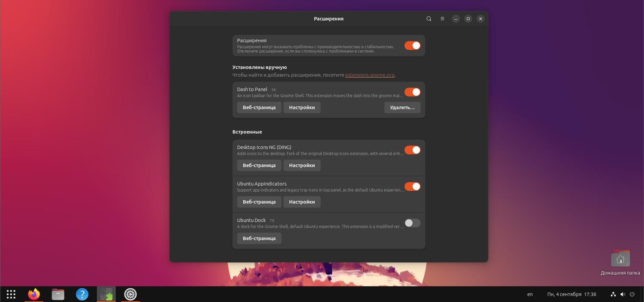Click the power icon in the system tray
The image size is (644, 302).
click(632, 294)
